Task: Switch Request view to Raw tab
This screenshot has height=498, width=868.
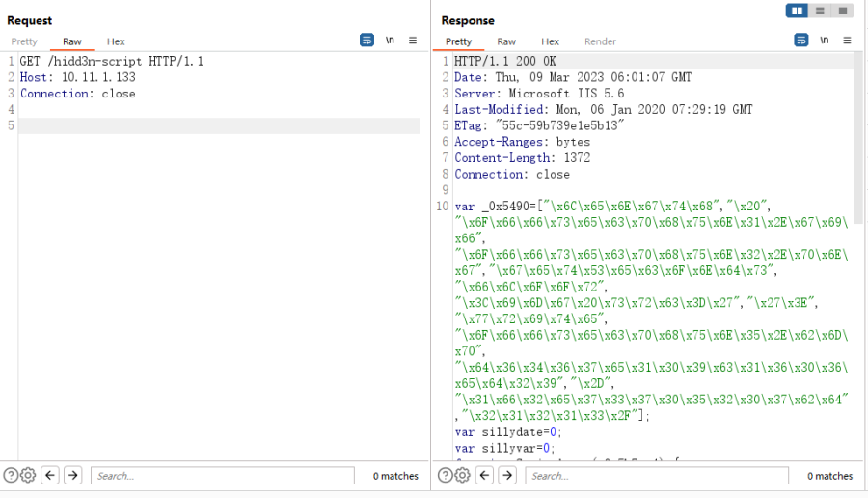Action: (72, 41)
